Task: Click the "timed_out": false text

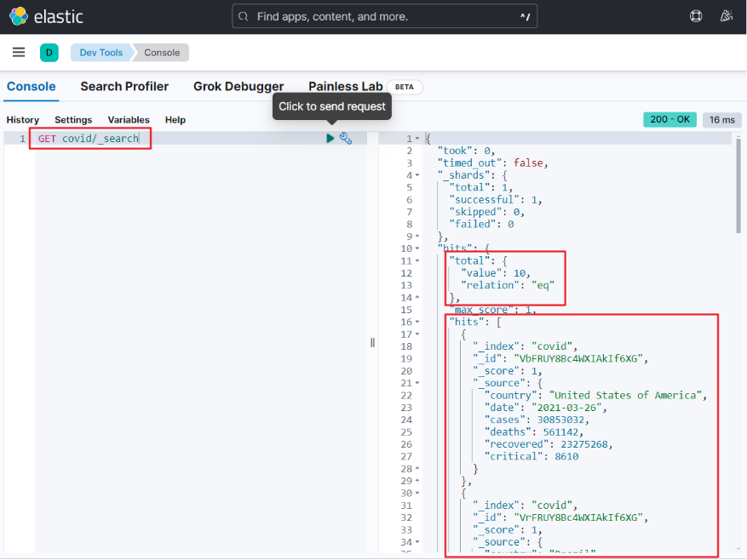Action: pyautogui.click(x=492, y=163)
